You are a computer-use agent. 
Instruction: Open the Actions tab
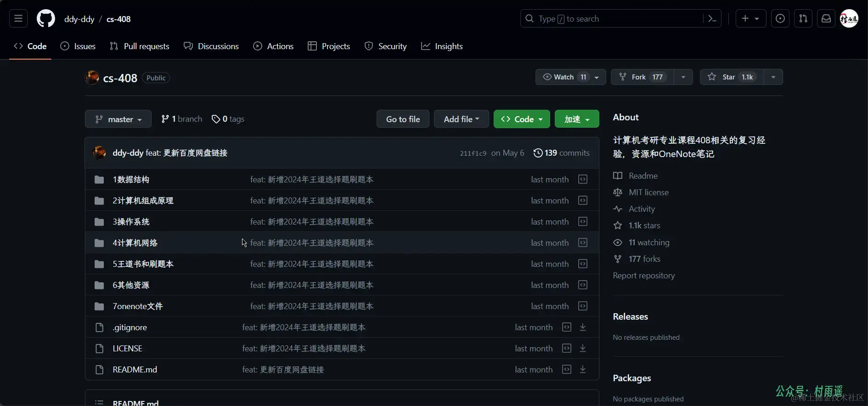point(273,46)
